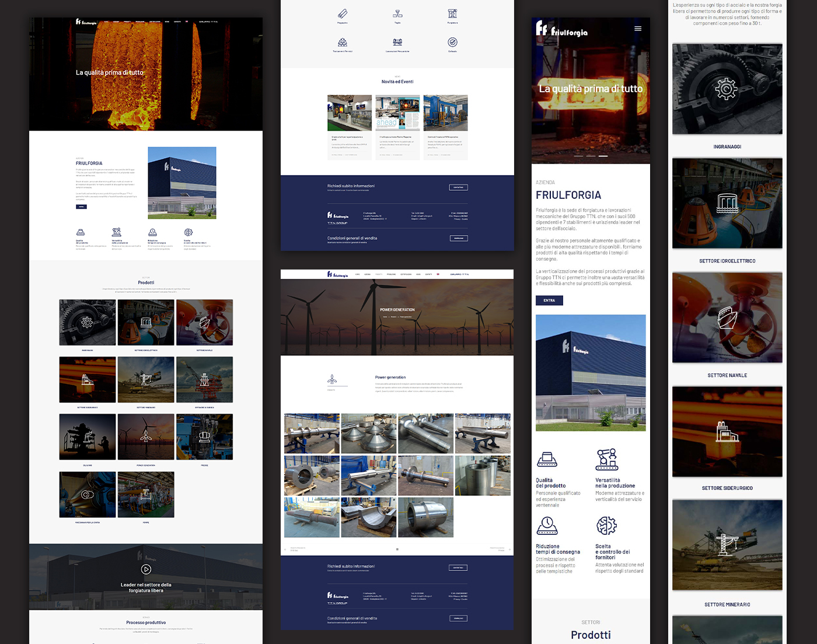Click the ENTRA button in the mobile mockup
This screenshot has height=644, width=817.
pyautogui.click(x=549, y=300)
